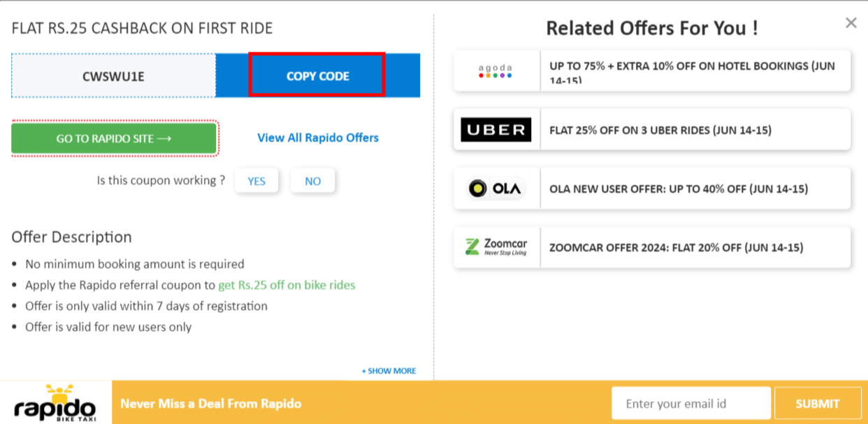The image size is (868, 424).
Task: Click the UBER logo
Action: pyautogui.click(x=496, y=129)
